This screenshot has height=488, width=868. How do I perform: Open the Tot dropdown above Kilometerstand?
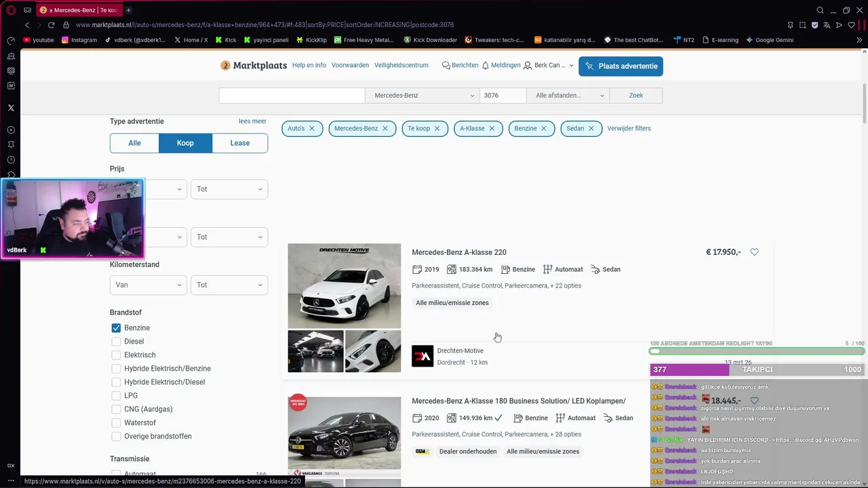(229, 237)
